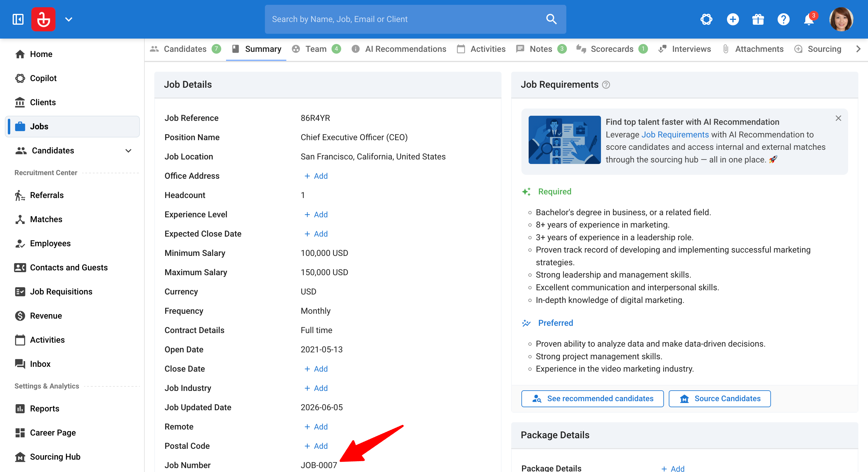Open Job Requisitions in sidebar

(x=72, y=291)
